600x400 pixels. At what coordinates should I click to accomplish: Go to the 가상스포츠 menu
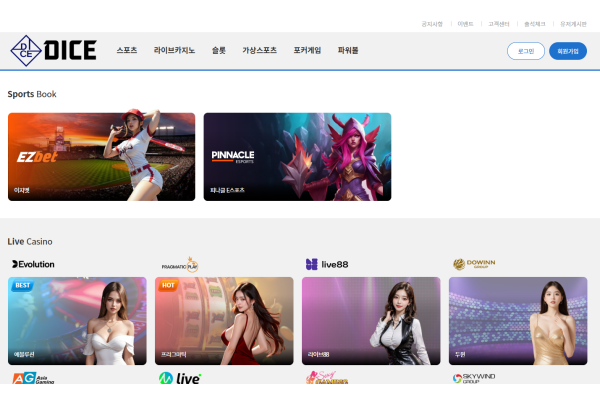click(259, 50)
